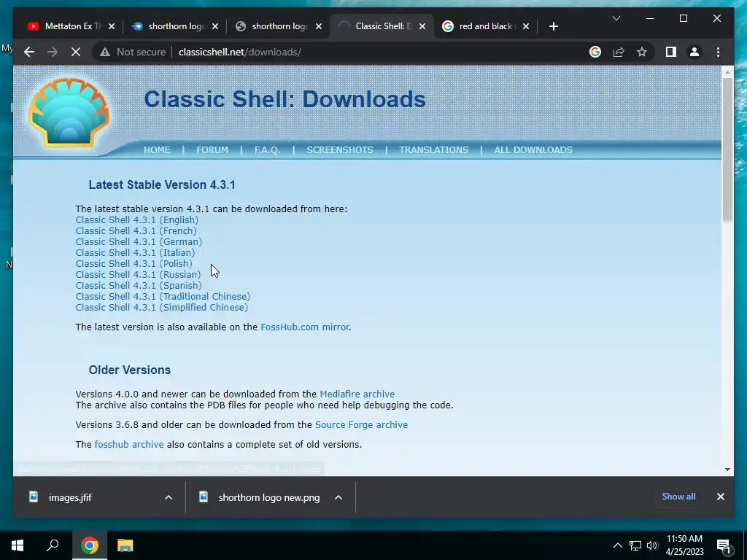Click the Classic Shell seashell logo
747x560 pixels.
point(69,112)
